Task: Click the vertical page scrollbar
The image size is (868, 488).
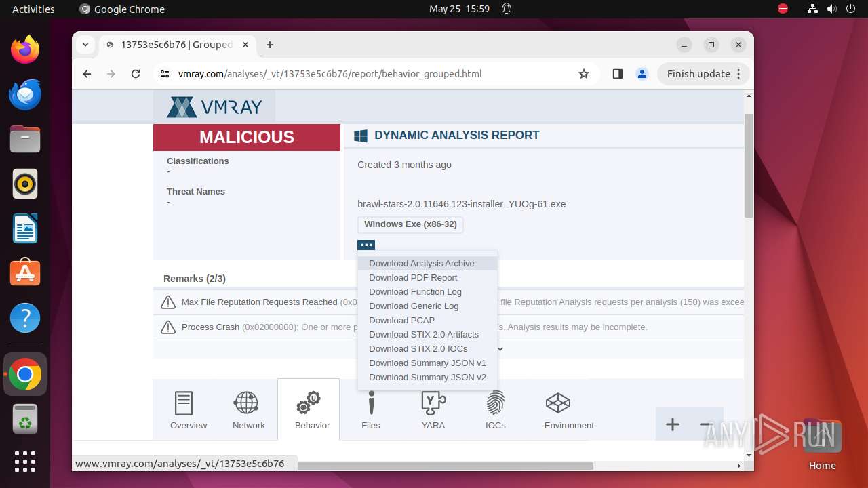Action: click(749, 166)
